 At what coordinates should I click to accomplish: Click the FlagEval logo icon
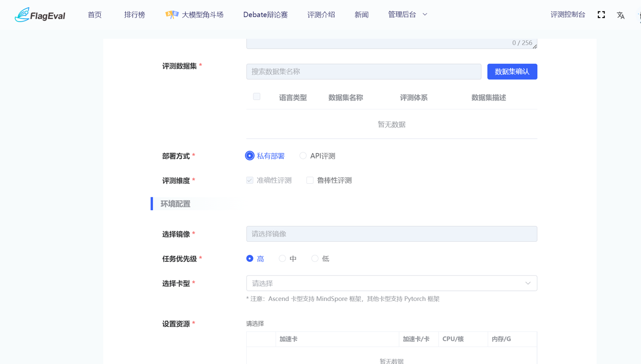tap(22, 15)
